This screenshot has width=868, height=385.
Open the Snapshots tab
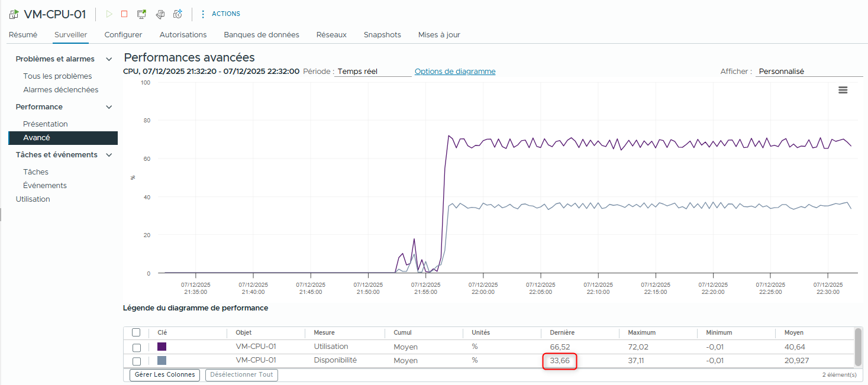[x=382, y=35]
